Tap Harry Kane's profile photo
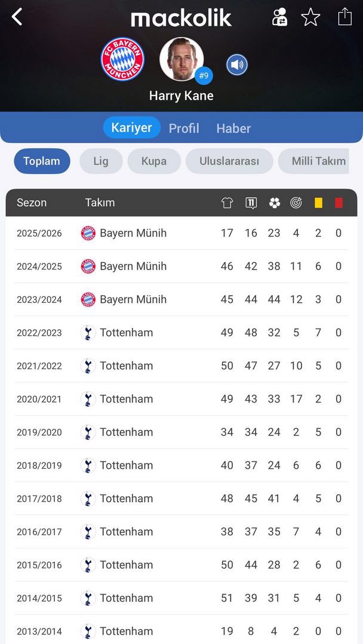 (x=181, y=59)
